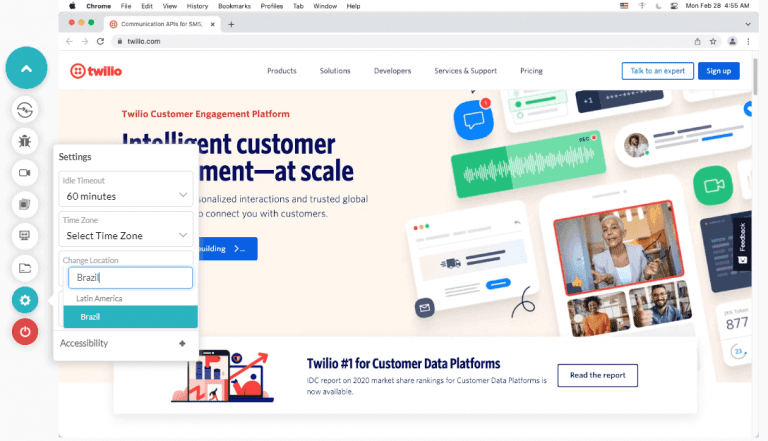Bookmark the page with the star icon
Screen dimensions: 768x441
[x=713, y=41]
